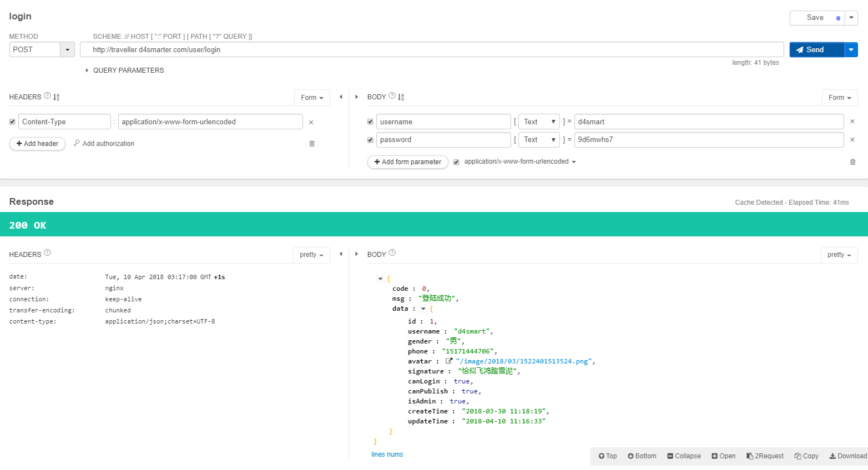Remove the password parameter
This screenshot has width=868, height=470.
852,140
